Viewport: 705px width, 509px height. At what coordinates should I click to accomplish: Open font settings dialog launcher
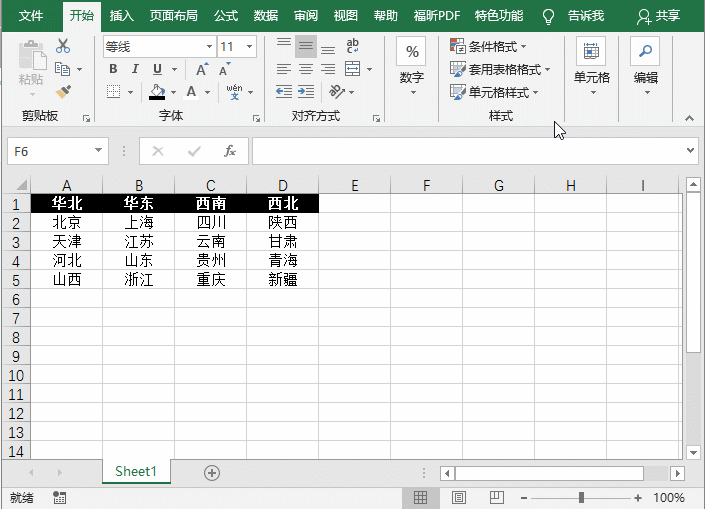256,118
